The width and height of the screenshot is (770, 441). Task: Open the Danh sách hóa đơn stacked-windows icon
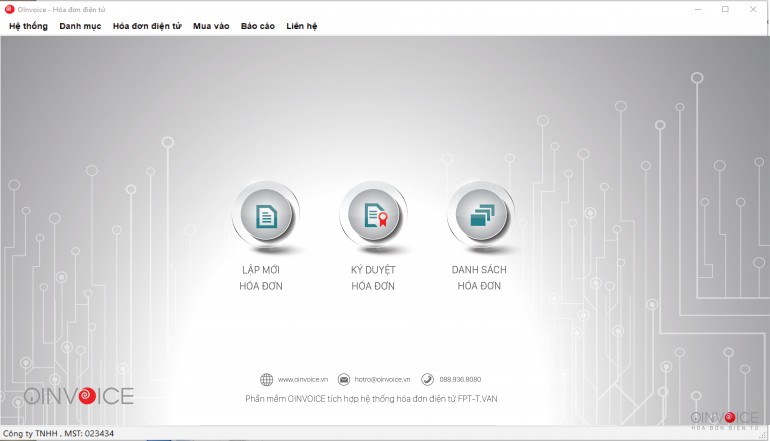click(481, 215)
